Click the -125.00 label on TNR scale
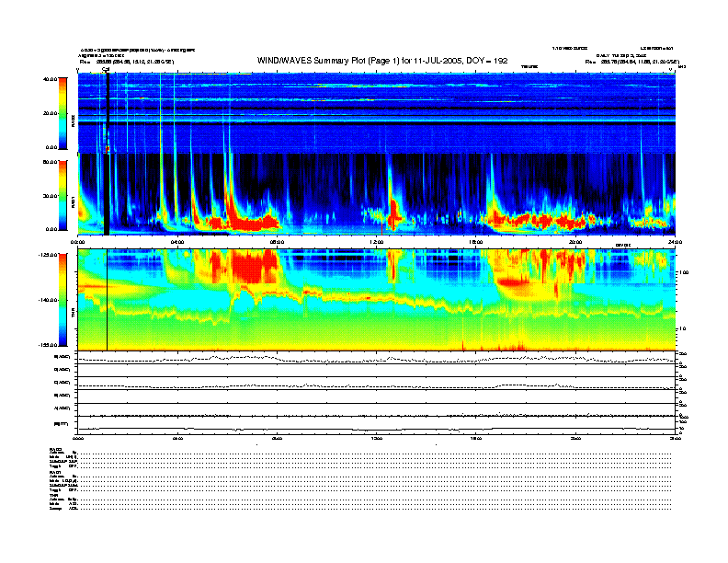The image size is (728, 563). click(x=48, y=255)
